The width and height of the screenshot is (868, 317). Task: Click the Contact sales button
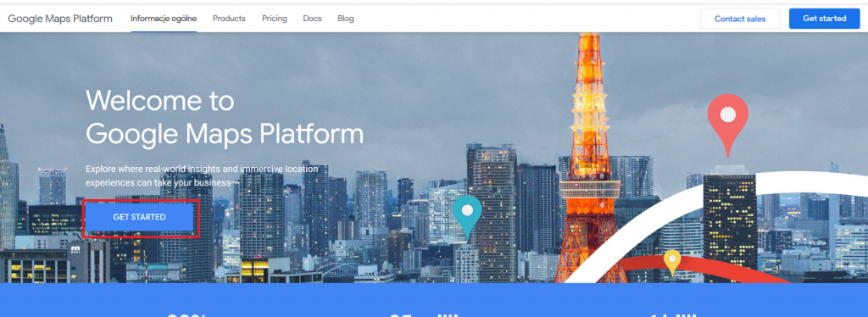(740, 19)
